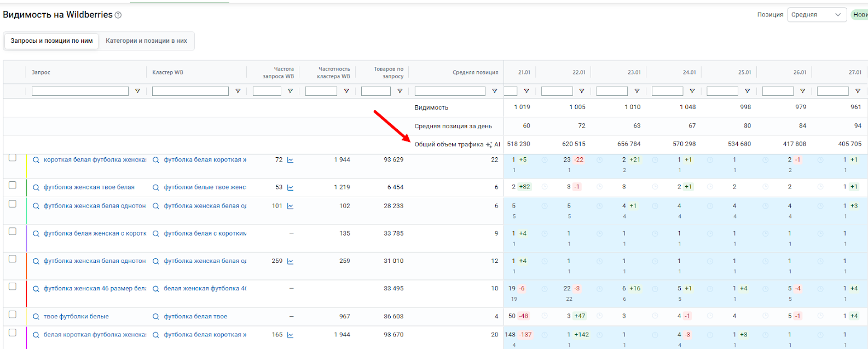Open frequency chart icon for the row with 259
This screenshot has height=349, width=868.
coord(290,261)
